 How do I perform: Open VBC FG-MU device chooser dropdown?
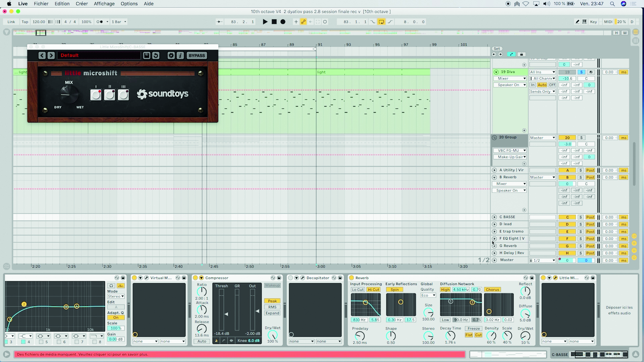click(x=510, y=150)
